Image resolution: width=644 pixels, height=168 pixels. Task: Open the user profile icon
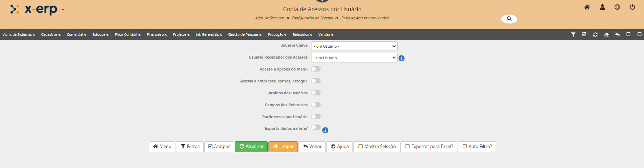pos(602,7)
